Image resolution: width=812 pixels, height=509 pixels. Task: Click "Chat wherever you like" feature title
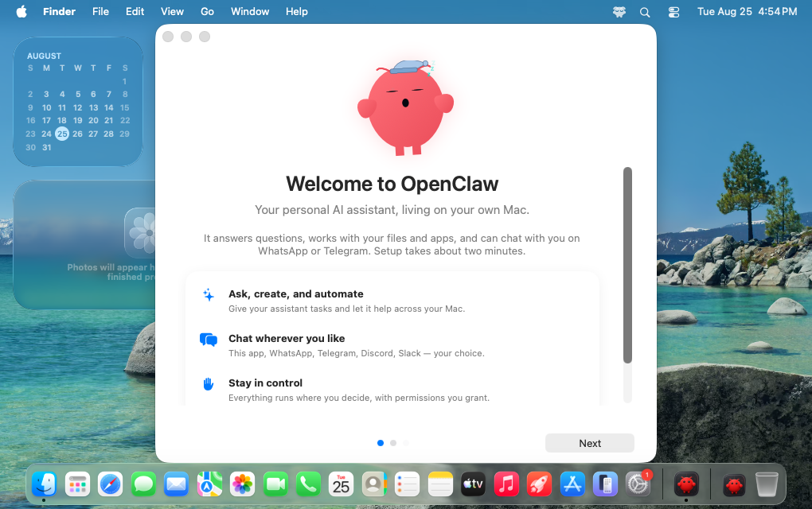287,338
